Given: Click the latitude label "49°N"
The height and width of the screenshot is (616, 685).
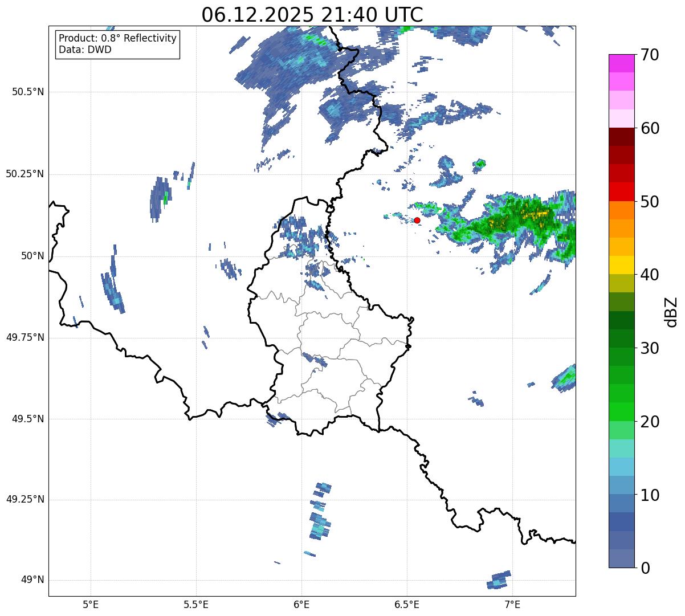Looking at the screenshot, I should 32,580.
